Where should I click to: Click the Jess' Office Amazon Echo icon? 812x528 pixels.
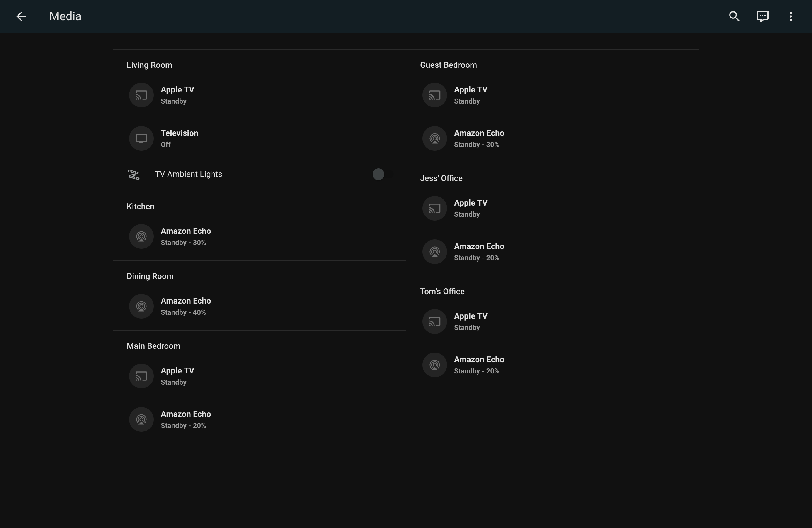tap(434, 252)
